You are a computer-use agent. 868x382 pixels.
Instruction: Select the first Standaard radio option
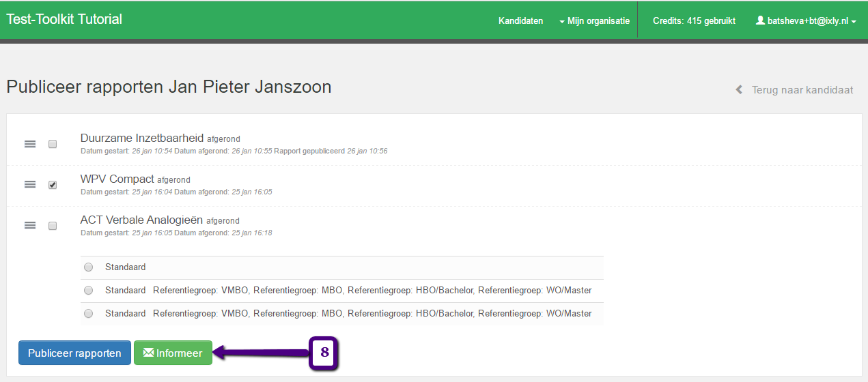coord(88,267)
